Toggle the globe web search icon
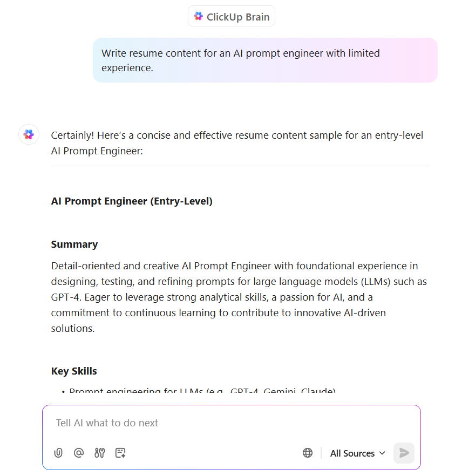The height and width of the screenshot is (476, 462). (308, 453)
